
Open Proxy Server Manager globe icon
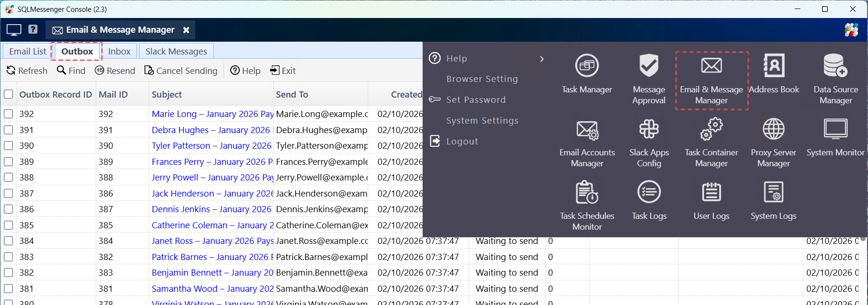pos(773,129)
